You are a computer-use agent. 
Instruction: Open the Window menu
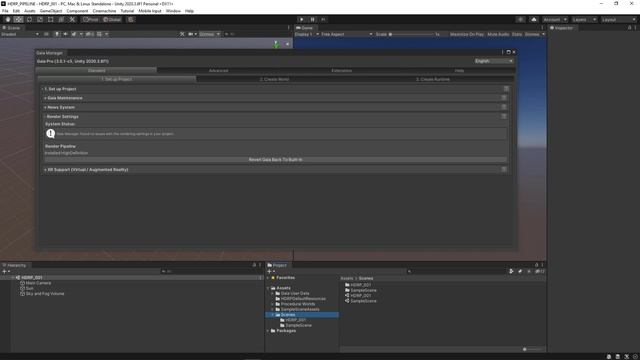(173, 11)
